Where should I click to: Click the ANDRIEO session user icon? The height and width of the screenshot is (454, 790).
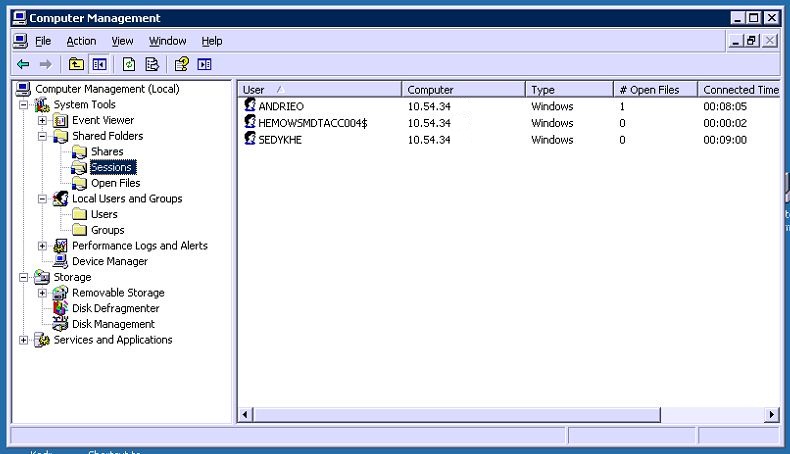coord(250,105)
